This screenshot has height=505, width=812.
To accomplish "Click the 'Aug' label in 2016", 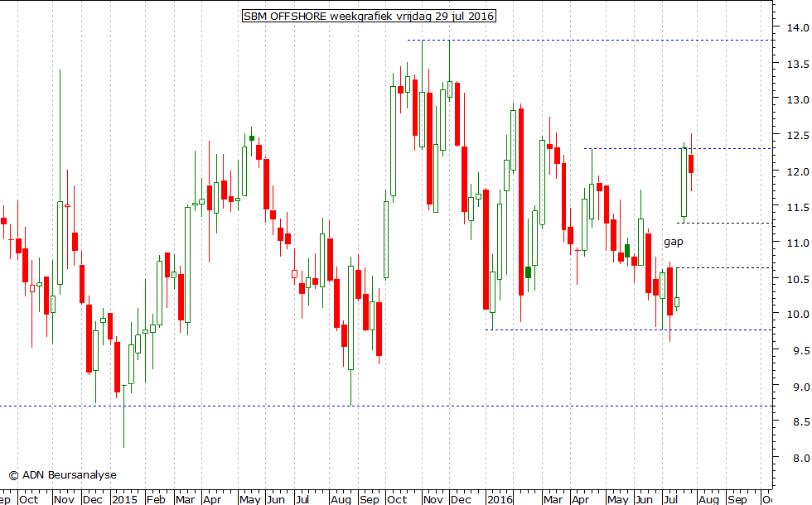I will coord(708,499).
